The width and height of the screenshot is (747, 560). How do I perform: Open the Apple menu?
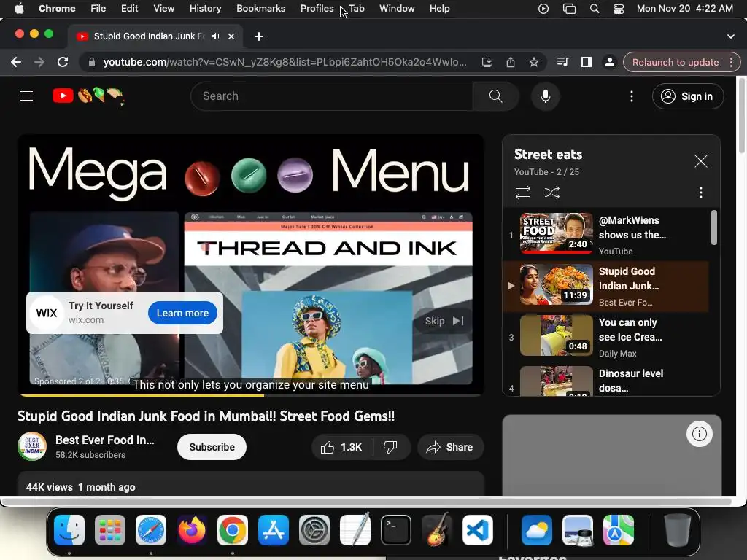(19, 9)
